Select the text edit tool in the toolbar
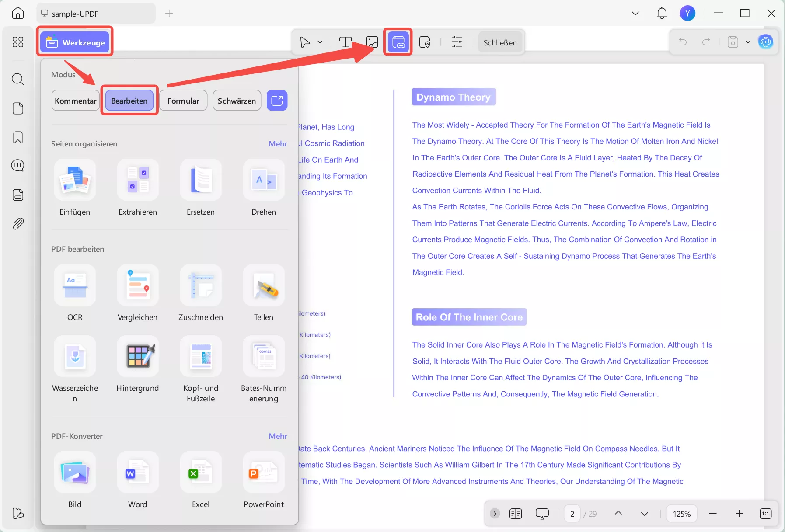785x532 pixels. 345,42
